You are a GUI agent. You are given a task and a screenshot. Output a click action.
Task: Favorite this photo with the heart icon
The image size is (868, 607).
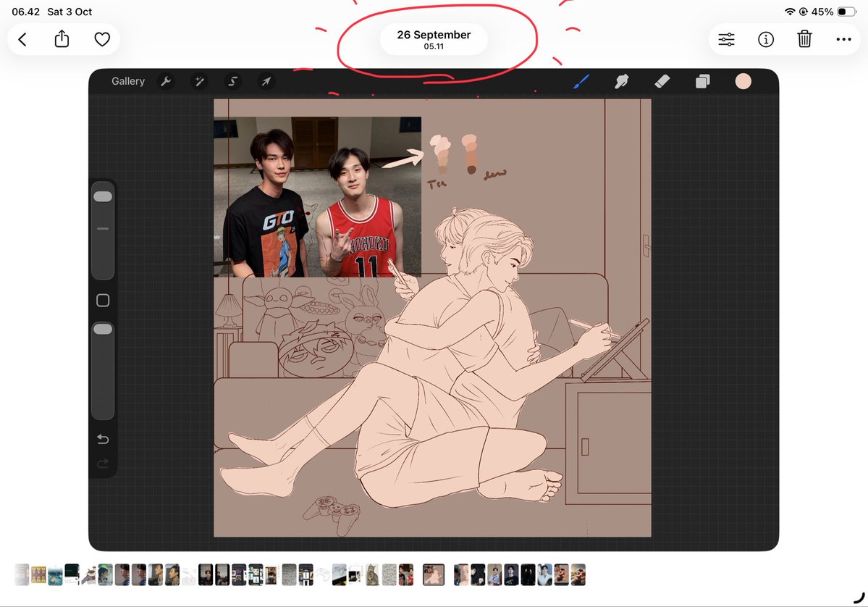point(102,39)
